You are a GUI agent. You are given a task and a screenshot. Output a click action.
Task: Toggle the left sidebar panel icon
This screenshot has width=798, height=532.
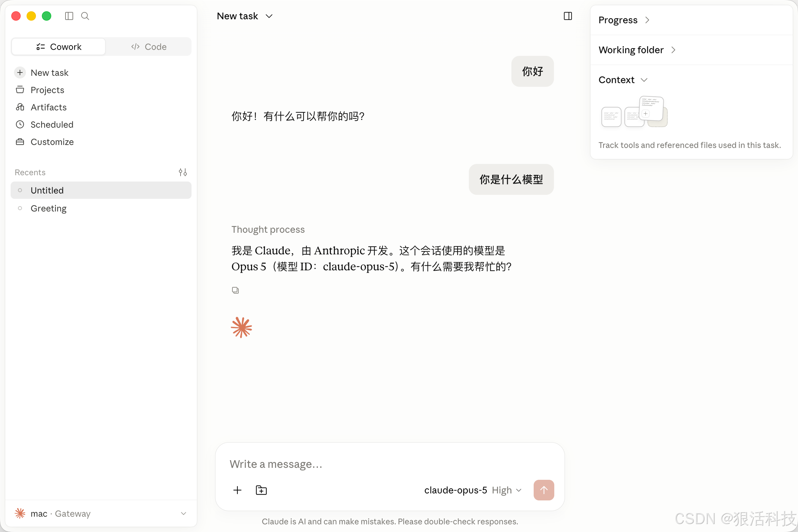click(69, 16)
